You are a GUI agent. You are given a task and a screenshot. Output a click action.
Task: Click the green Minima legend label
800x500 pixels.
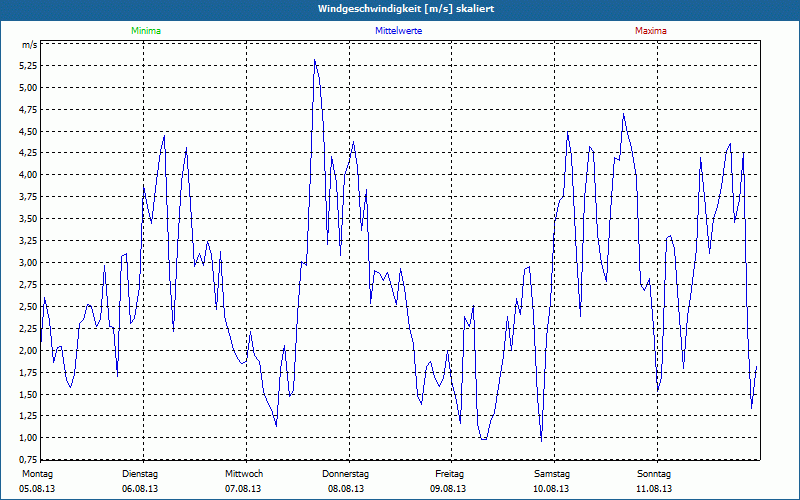pos(146,31)
